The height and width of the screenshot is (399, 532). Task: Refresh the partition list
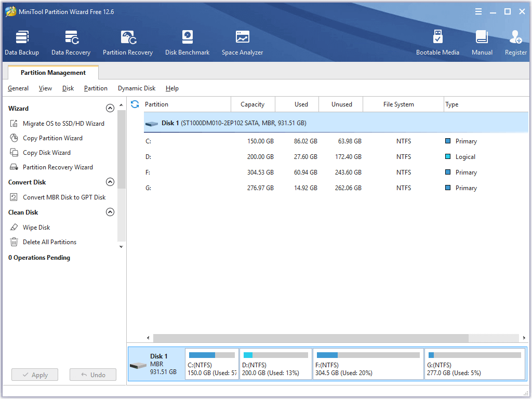135,104
